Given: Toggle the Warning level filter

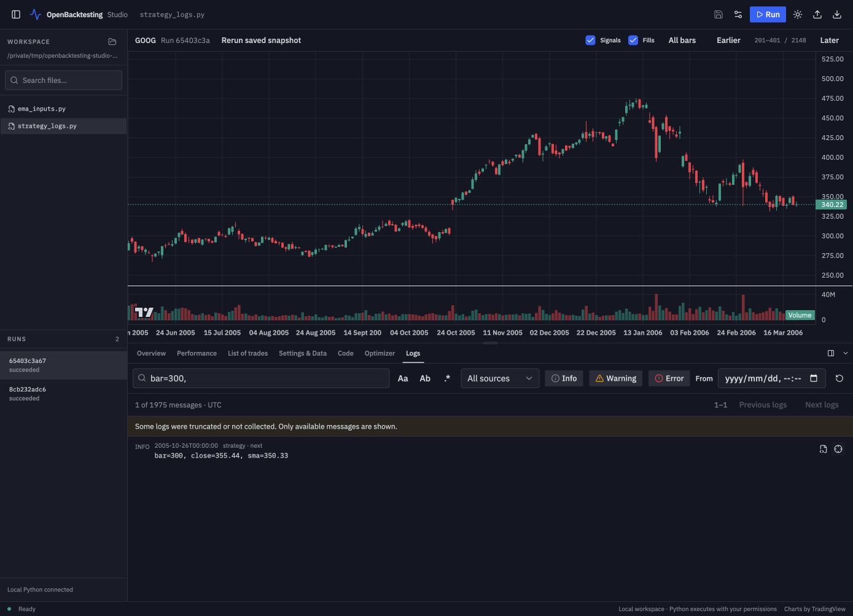Looking at the screenshot, I should pos(616,378).
